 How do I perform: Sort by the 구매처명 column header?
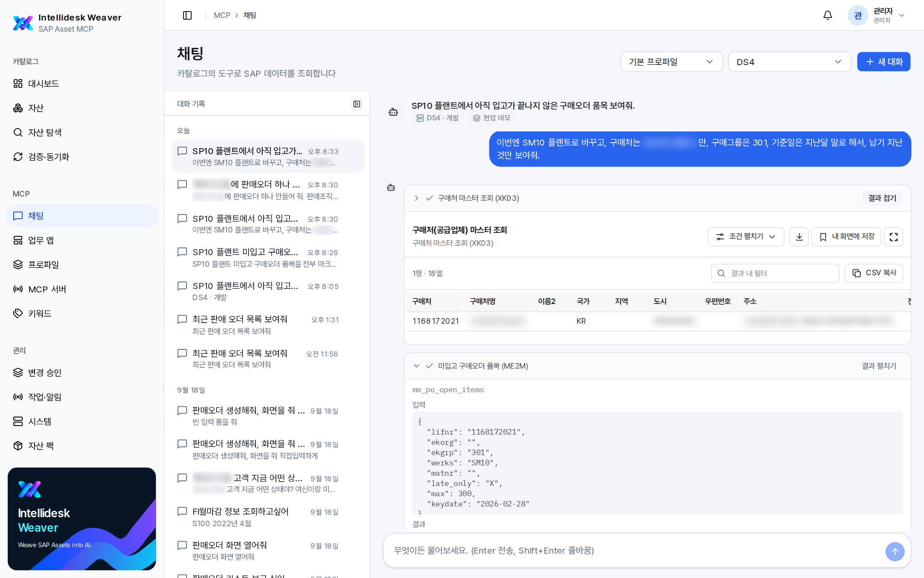coord(483,301)
